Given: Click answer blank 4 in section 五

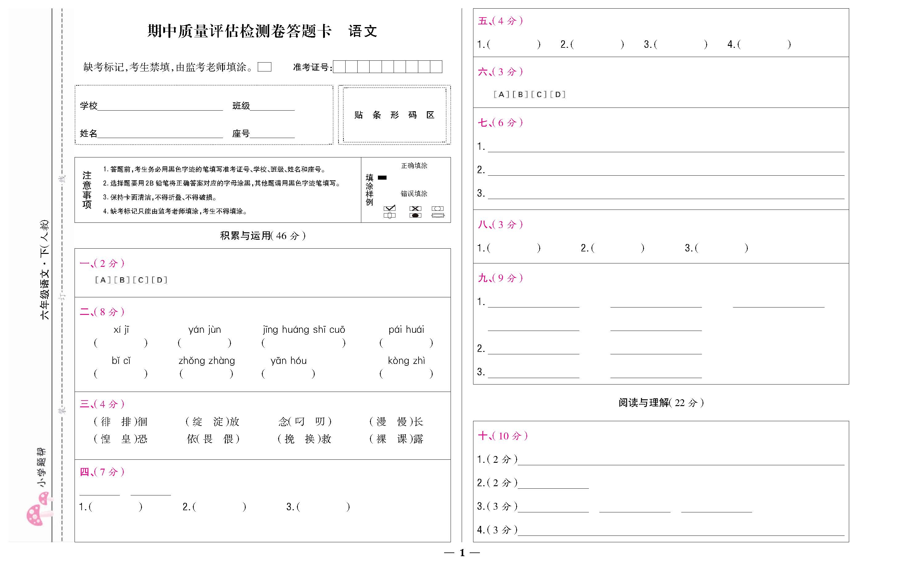Looking at the screenshot, I should (x=764, y=45).
